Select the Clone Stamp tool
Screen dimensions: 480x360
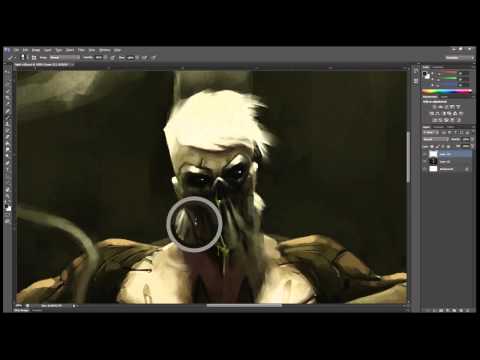[x=7, y=124]
